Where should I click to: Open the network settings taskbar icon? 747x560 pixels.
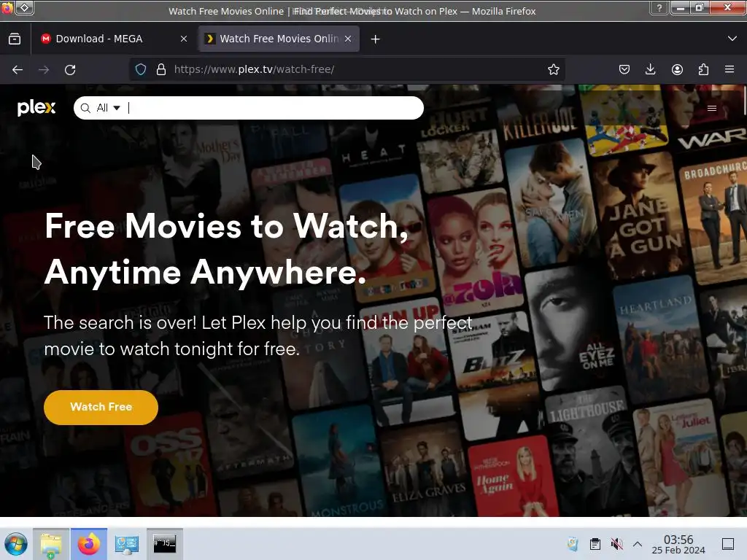coord(127,544)
